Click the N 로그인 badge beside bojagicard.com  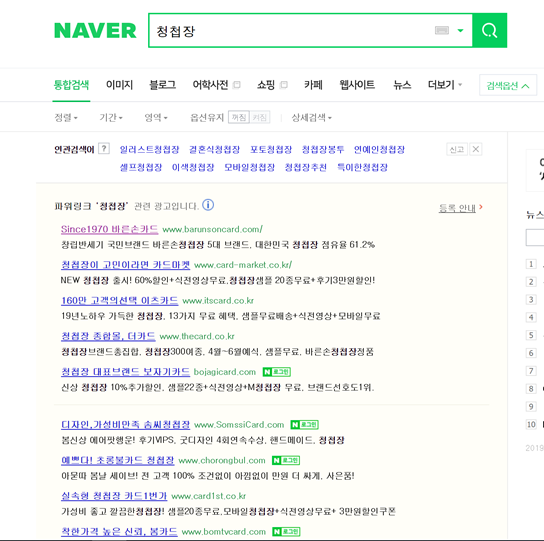[x=277, y=372]
